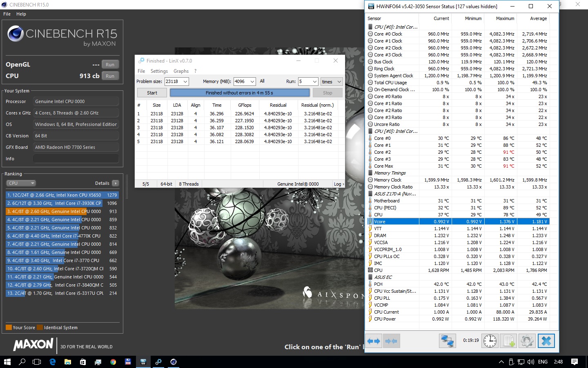This screenshot has height=368, width=588.
Task: Open Cinebench File menu
Action: [7, 14]
